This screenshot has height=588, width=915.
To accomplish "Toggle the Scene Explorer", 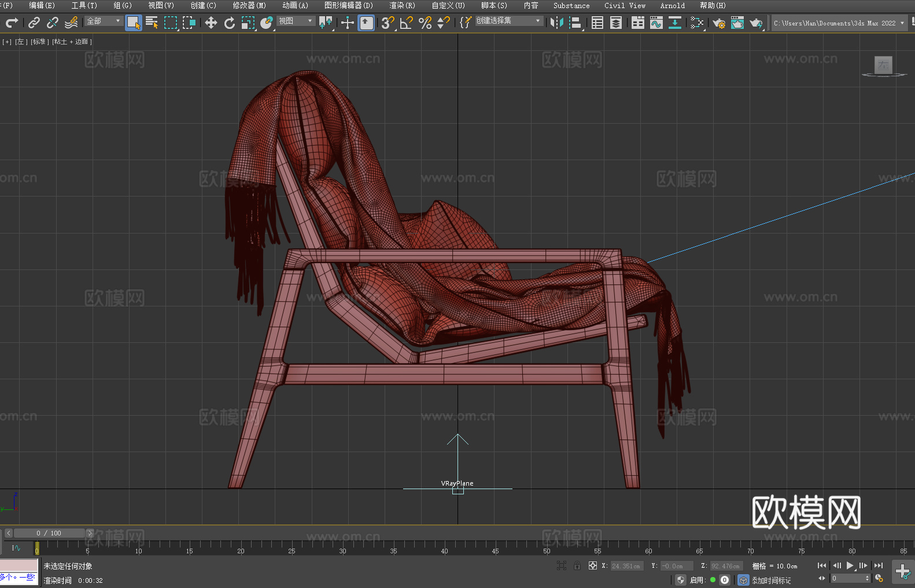I will 597,23.
